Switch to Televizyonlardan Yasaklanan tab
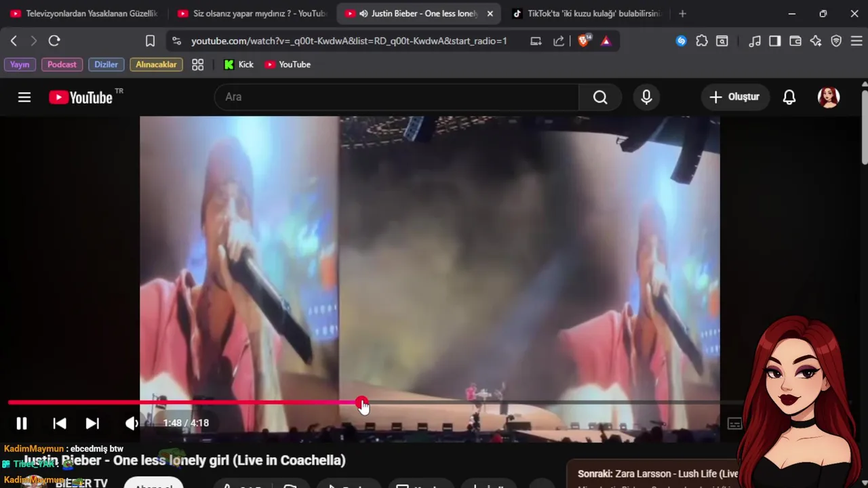 tap(84, 14)
